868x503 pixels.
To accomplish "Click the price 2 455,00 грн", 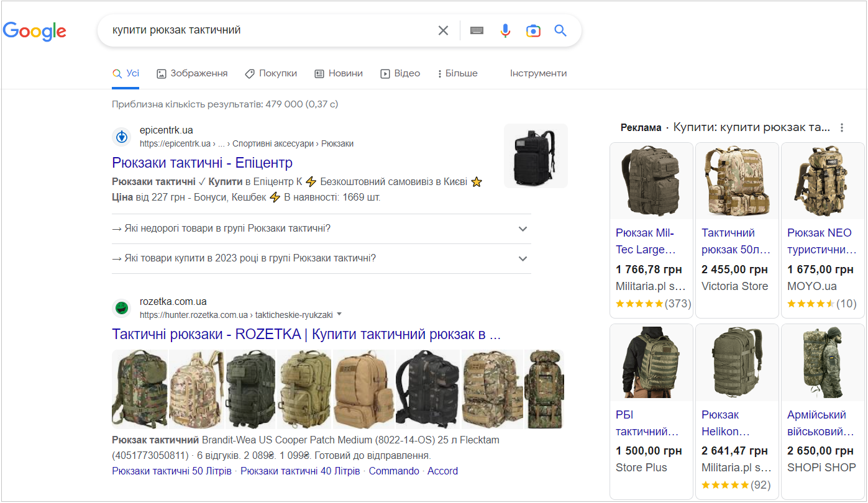I will (734, 270).
